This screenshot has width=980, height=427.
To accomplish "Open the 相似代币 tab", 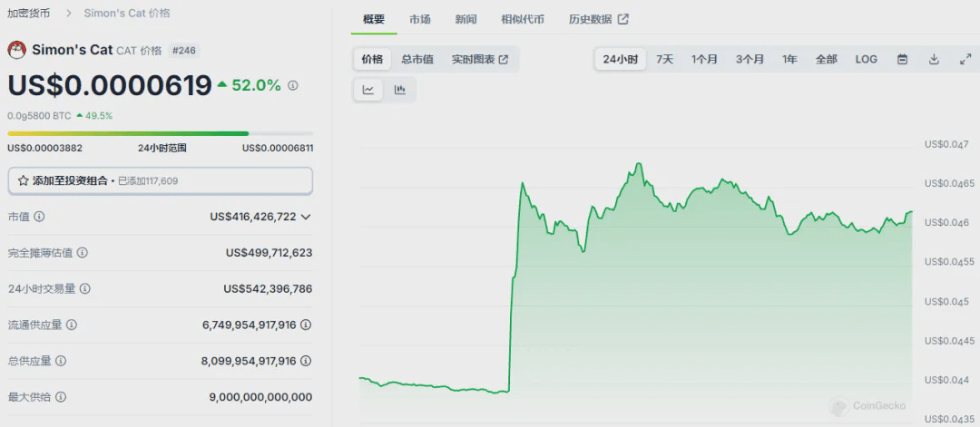I will (x=523, y=19).
